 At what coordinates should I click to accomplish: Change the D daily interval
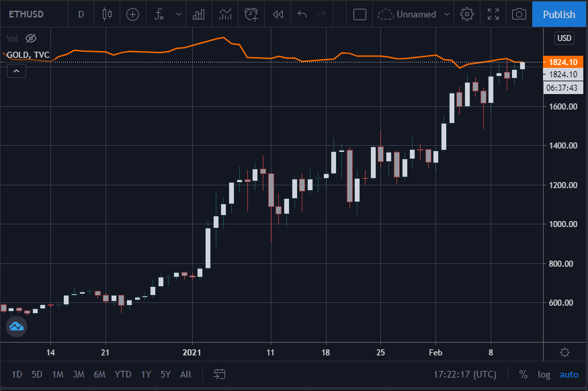tap(81, 14)
